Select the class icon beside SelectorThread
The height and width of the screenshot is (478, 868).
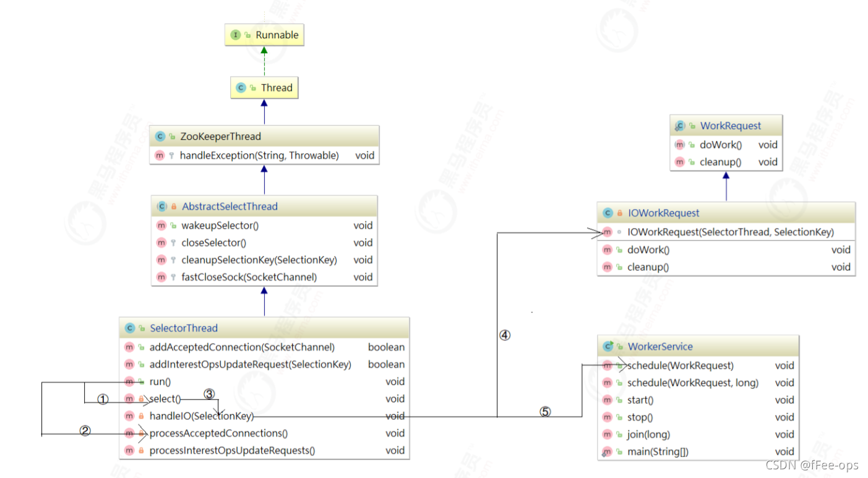[x=129, y=328]
